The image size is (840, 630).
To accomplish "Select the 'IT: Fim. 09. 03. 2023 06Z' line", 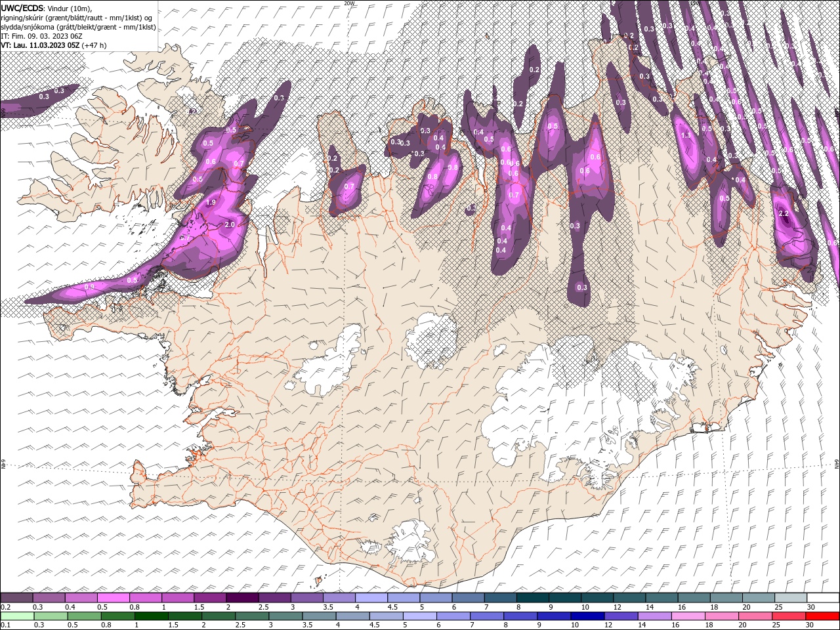I will point(41,36).
